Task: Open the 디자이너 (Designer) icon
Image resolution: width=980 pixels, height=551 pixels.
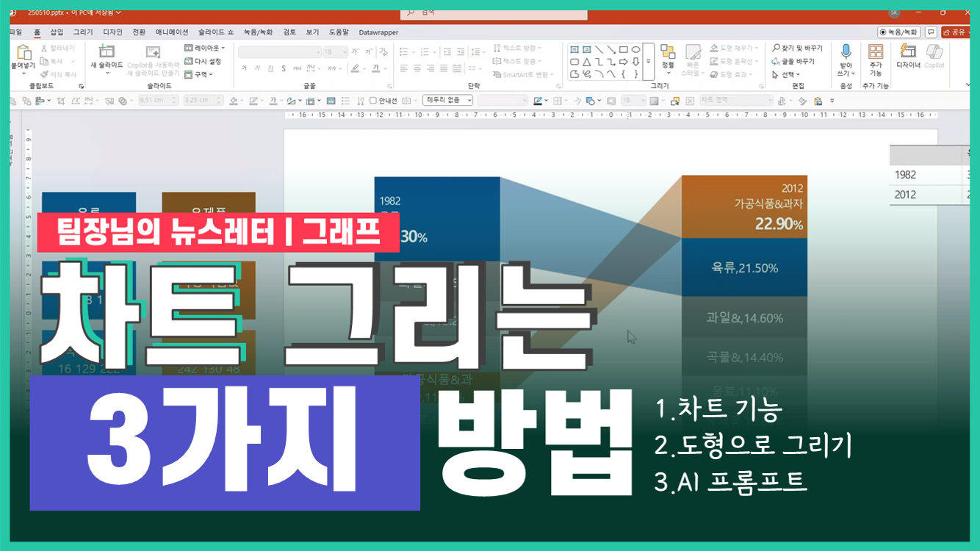Action: coord(908,51)
